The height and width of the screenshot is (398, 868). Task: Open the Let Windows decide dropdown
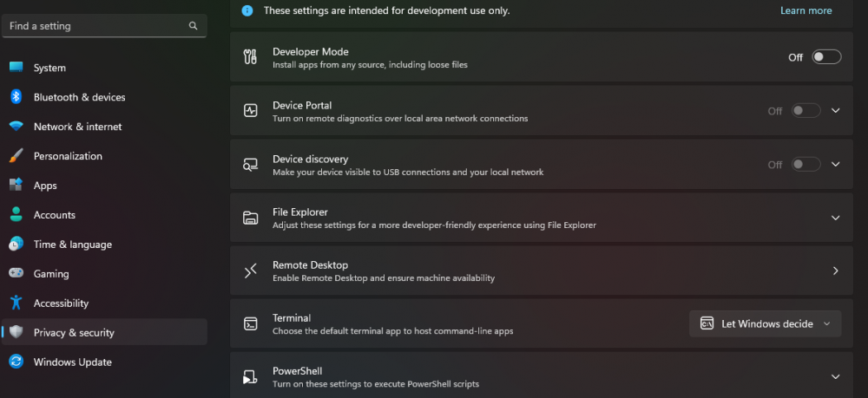pyautogui.click(x=765, y=324)
